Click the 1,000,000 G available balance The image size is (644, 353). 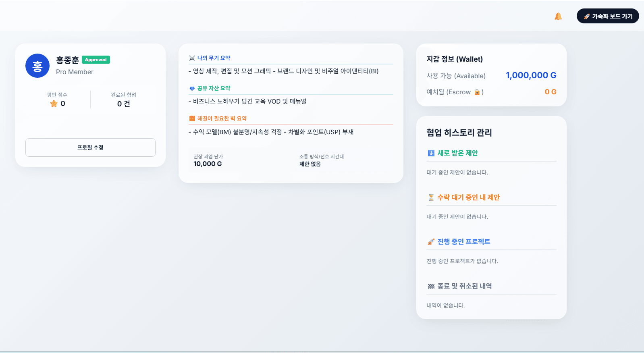(531, 75)
